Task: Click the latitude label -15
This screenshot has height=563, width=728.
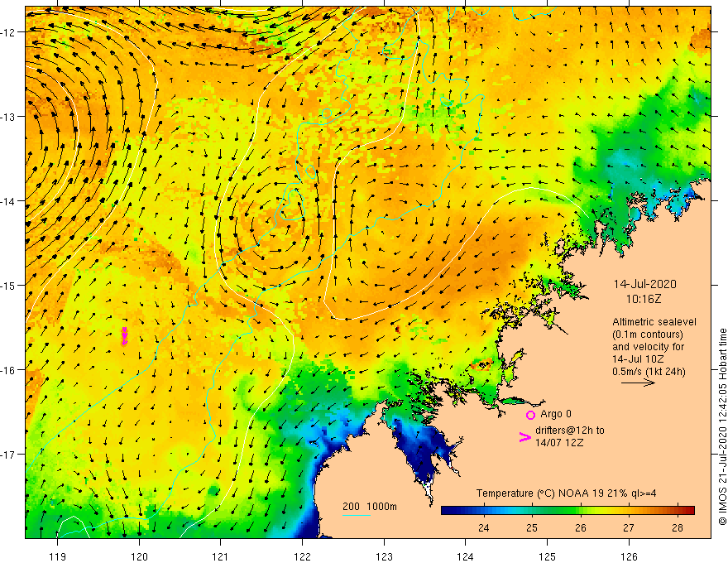Action: [x=9, y=285]
